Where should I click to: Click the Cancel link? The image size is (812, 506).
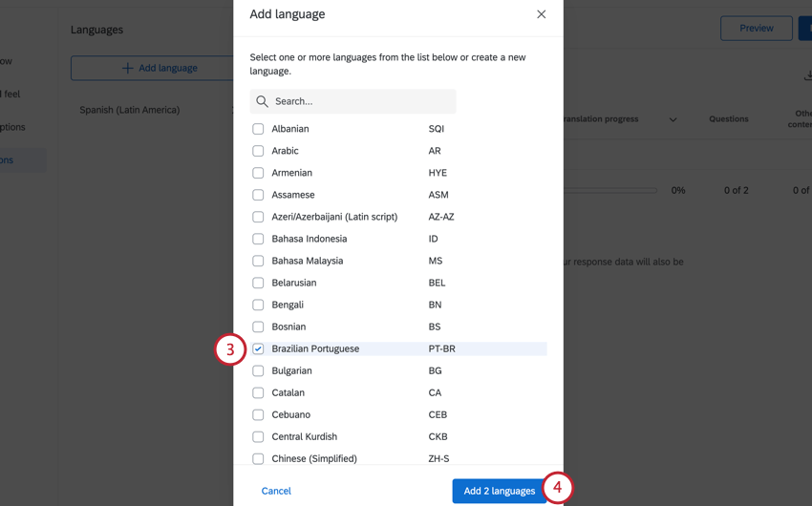pyautogui.click(x=276, y=491)
